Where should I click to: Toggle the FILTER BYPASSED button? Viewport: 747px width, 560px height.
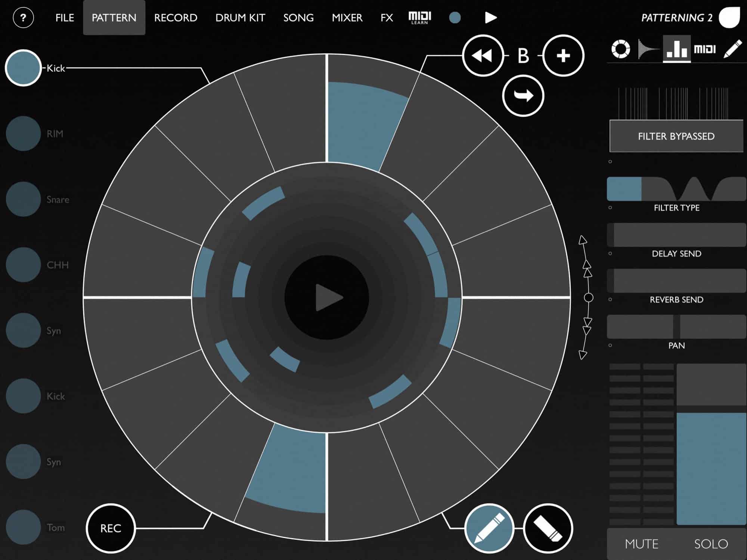point(676,136)
